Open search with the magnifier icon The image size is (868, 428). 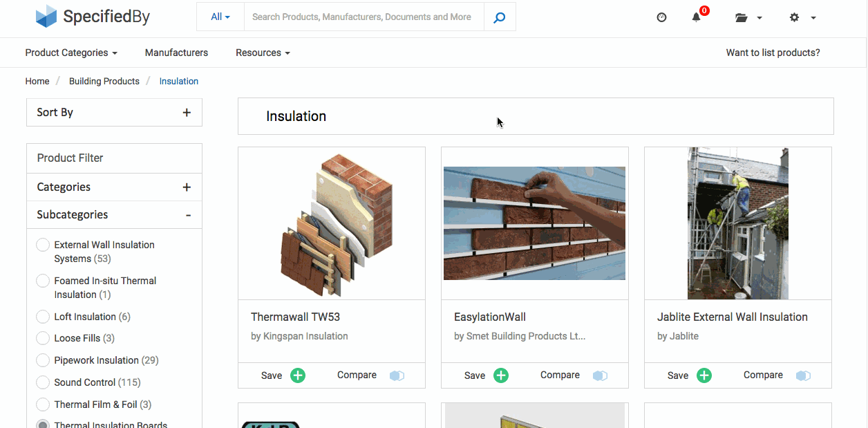tap(499, 17)
